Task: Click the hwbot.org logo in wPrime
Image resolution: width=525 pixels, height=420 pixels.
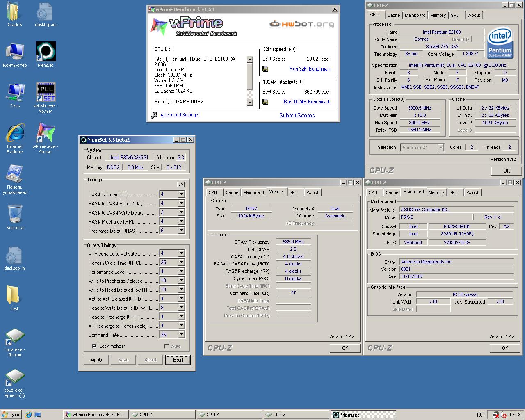Action: pyautogui.click(x=301, y=24)
